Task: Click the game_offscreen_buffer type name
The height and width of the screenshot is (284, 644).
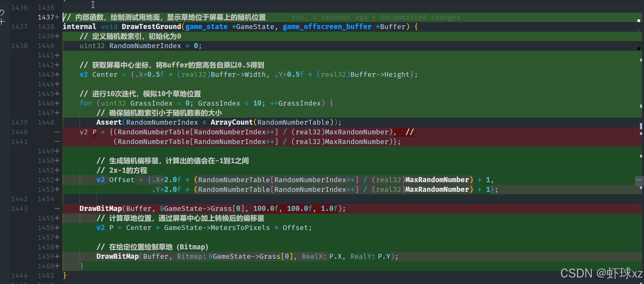Action: (x=327, y=27)
